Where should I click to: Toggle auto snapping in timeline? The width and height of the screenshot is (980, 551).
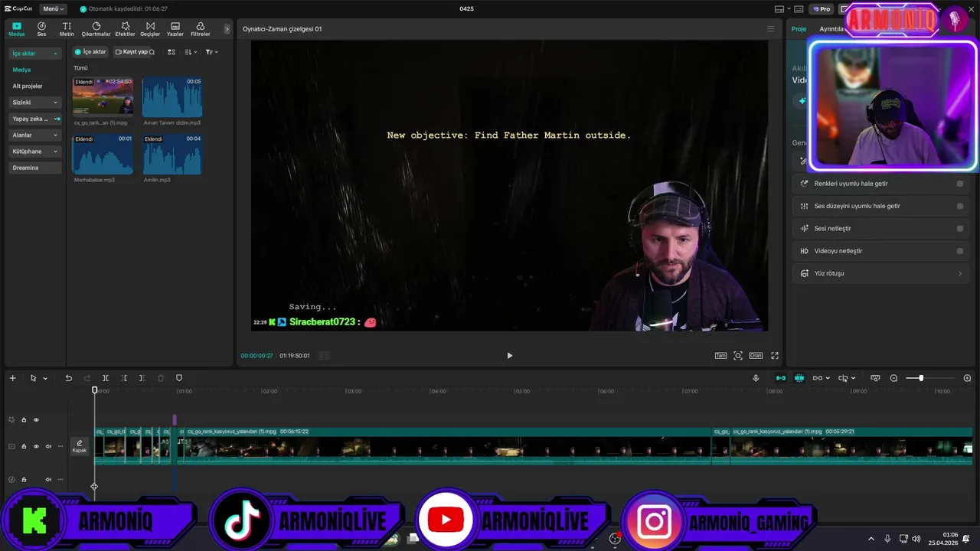(799, 378)
